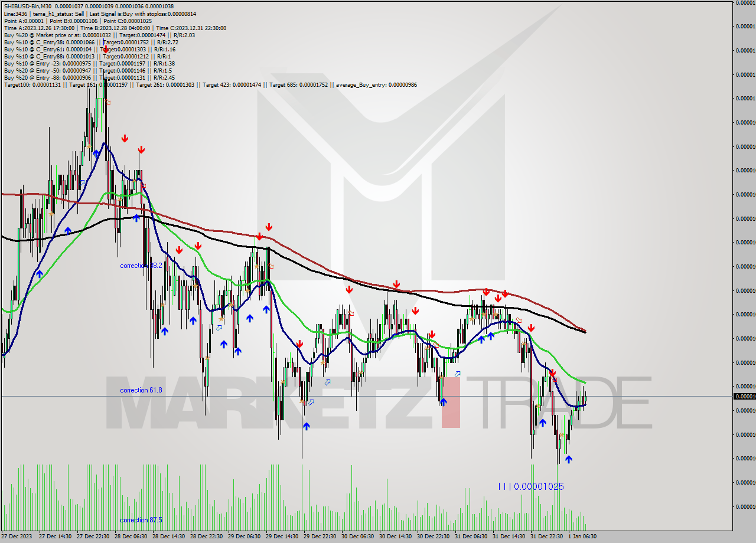Click the '27 Dec 14:30' time axis label
The width and height of the screenshot is (756, 543).
coord(55,537)
